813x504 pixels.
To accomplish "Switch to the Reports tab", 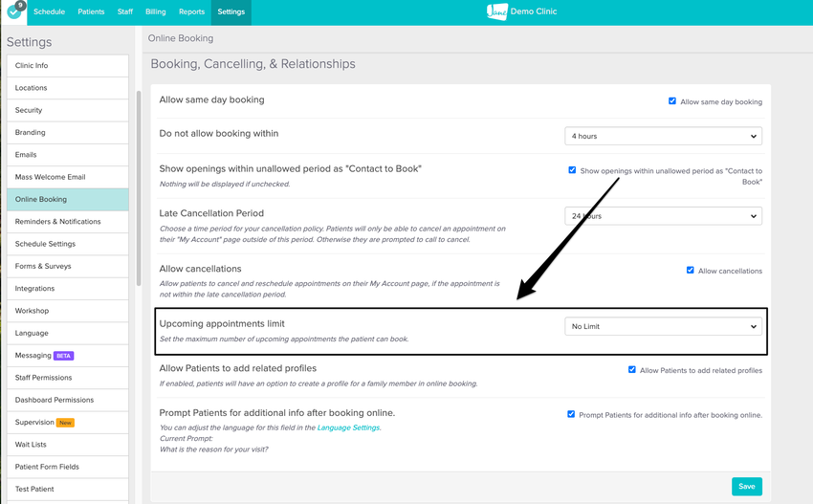I will [x=192, y=11].
